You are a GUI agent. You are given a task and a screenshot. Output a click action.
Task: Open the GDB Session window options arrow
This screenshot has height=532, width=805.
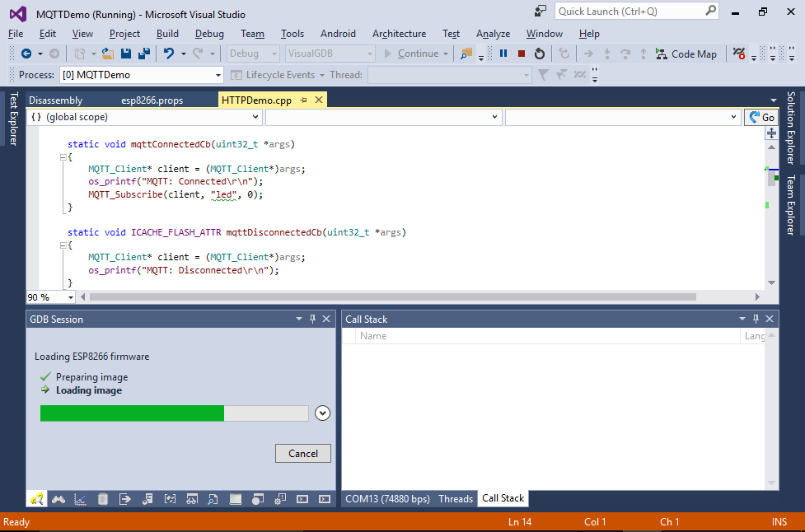pos(299,319)
